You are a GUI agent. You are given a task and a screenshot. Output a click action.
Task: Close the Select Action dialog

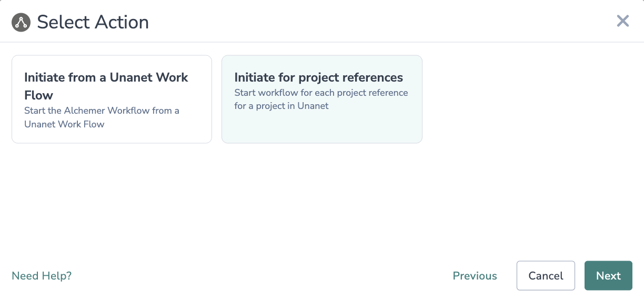[x=622, y=21]
